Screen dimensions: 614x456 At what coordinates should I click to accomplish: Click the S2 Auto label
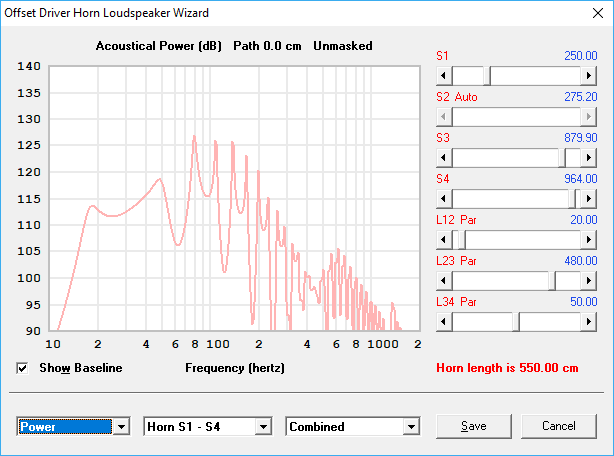click(457, 97)
